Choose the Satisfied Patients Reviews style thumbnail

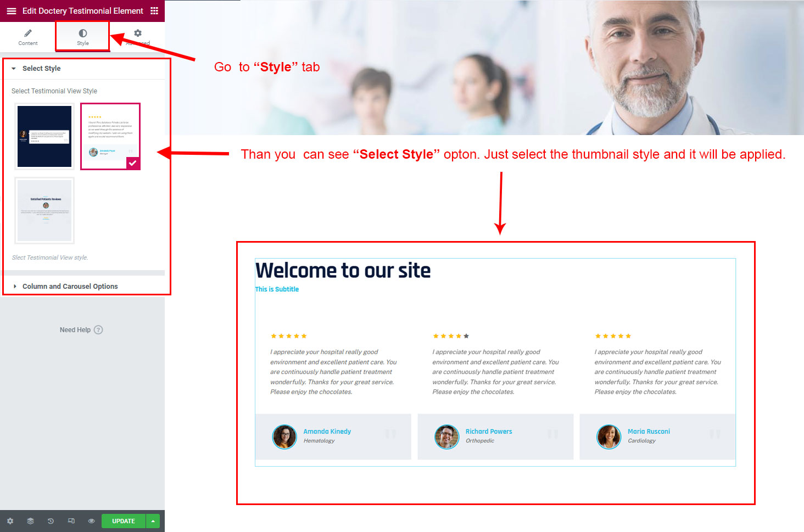(44, 210)
